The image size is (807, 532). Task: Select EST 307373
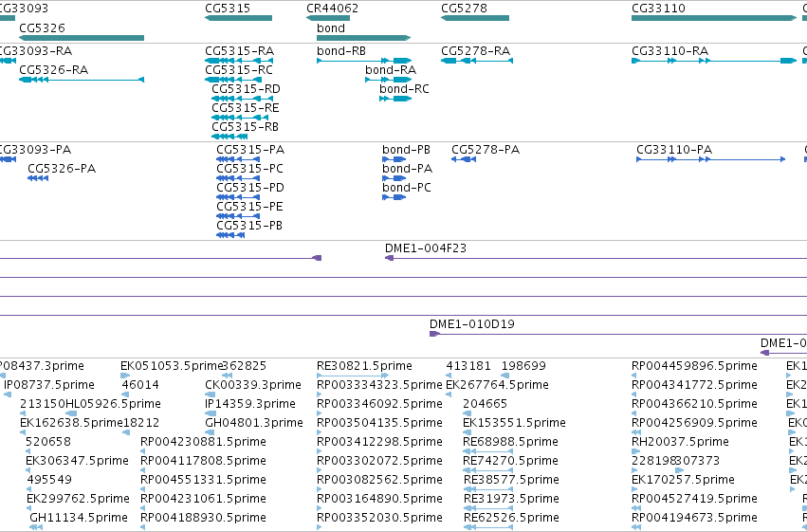coord(697,461)
